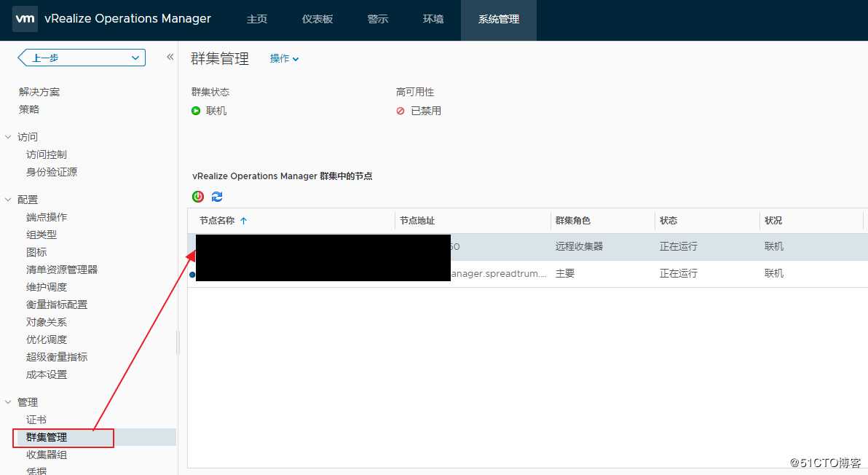
Task: Open 收集器组 in sidebar
Action: click(47, 455)
